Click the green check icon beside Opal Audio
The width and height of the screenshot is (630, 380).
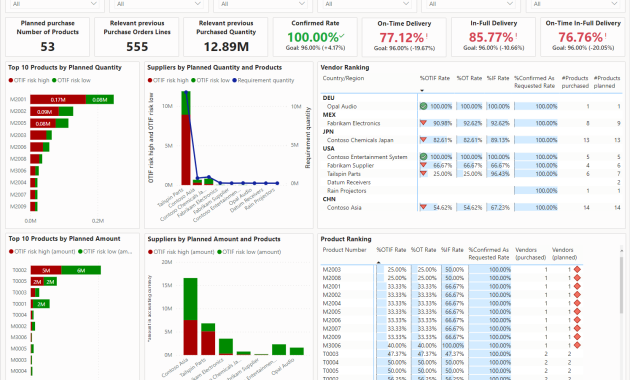(423, 106)
